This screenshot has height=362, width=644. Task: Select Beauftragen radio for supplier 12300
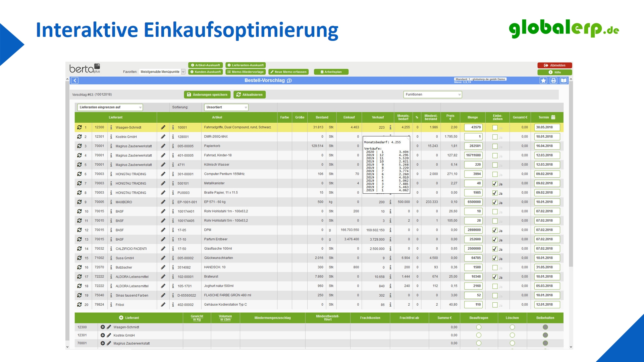click(479, 327)
